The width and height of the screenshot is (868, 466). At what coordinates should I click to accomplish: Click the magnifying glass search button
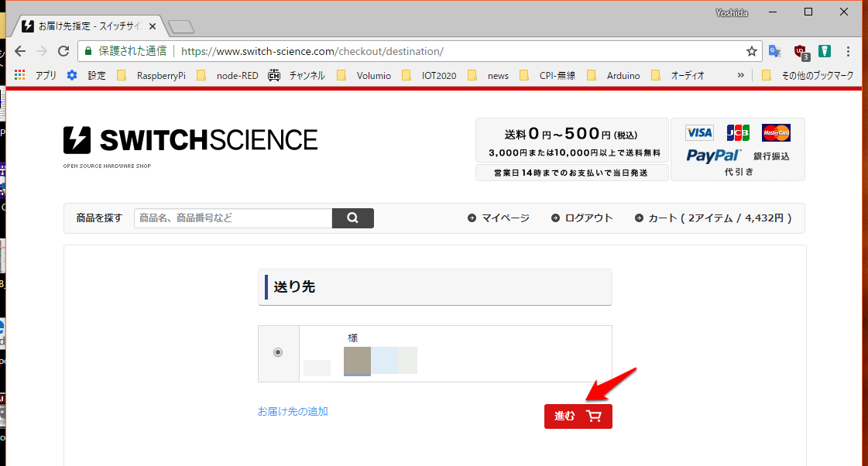pyautogui.click(x=352, y=218)
